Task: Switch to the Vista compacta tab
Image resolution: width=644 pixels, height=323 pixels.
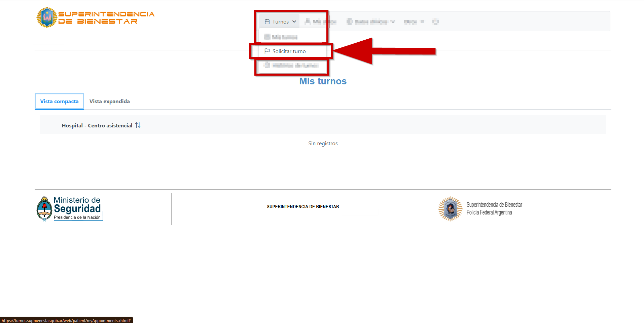Action: click(59, 102)
